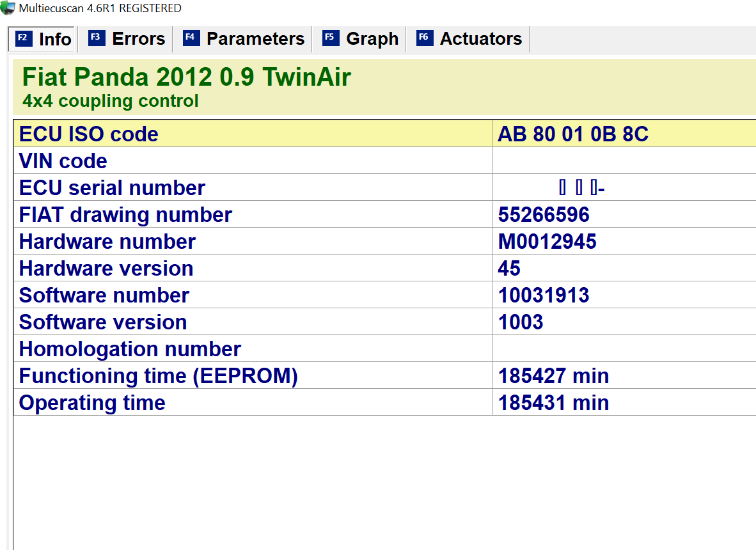
Task: Click the empty VIN code value cell
Action: point(624,161)
